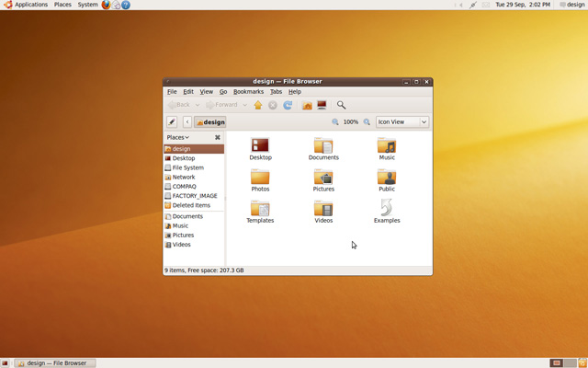Open Deleted Items in sidebar

pos(194,205)
